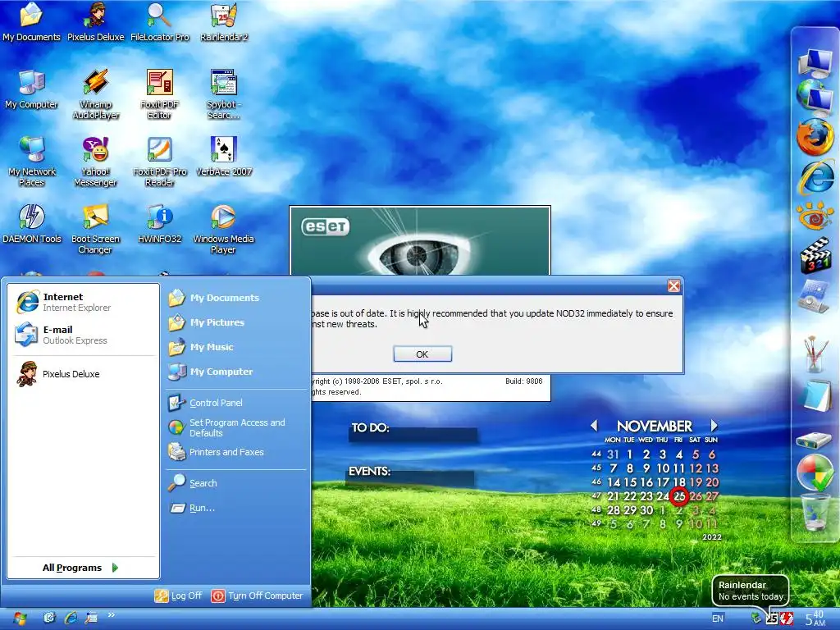Click monitor computer icon atop dock
840x630 pixels.
(x=815, y=62)
